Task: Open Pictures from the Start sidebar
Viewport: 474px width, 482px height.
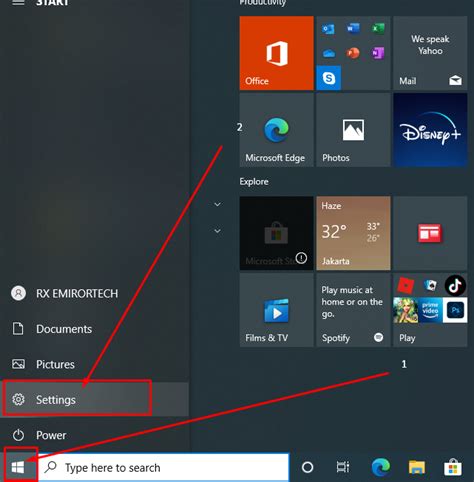Action: point(95,364)
